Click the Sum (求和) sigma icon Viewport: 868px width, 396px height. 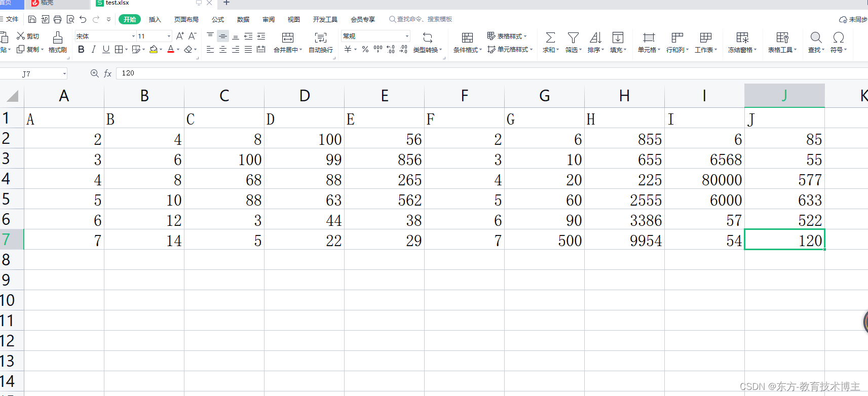click(550, 38)
